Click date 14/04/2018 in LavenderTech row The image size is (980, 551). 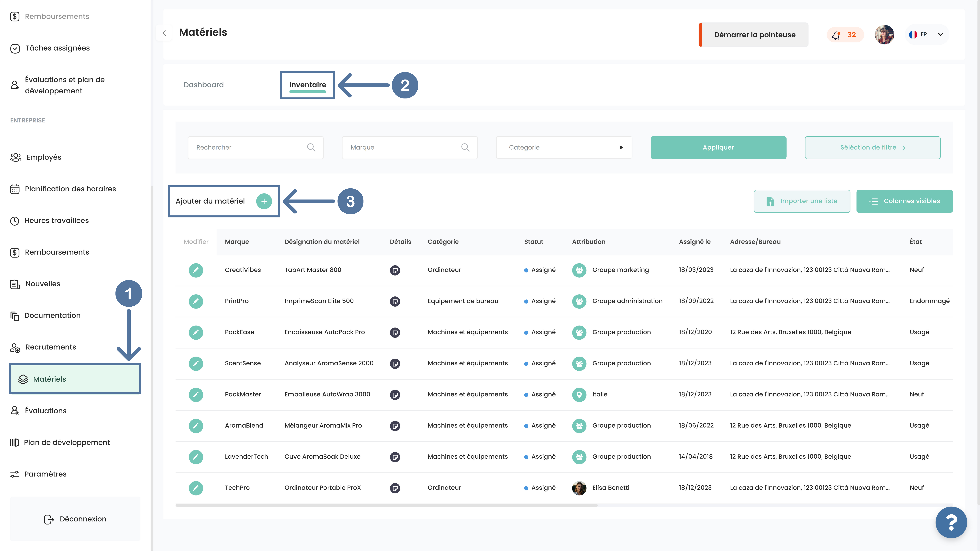click(695, 457)
